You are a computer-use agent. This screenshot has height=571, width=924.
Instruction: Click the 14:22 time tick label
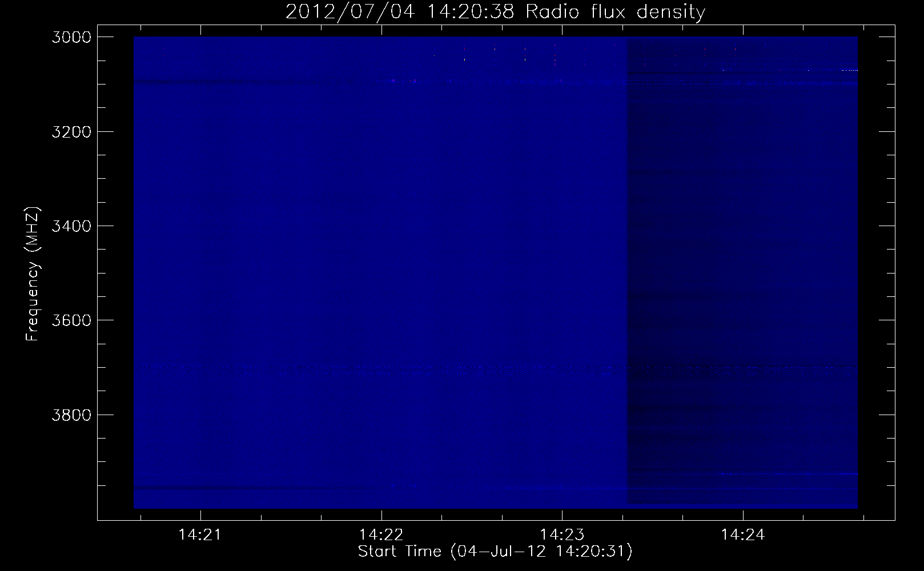click(381, 535)
